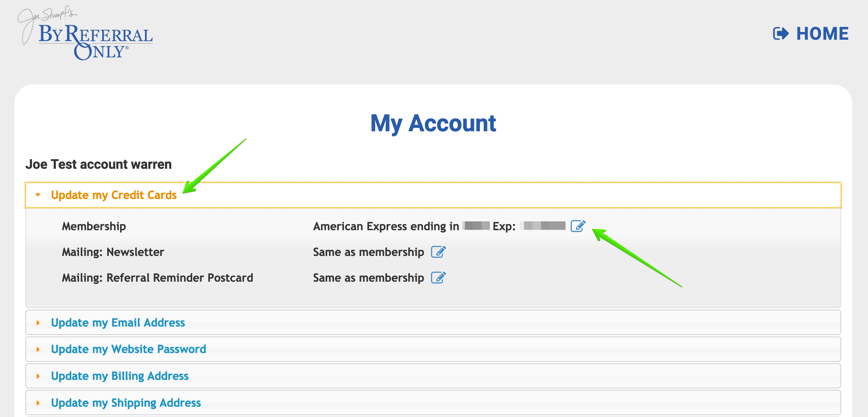Click Mailing: Newsletter row label
Screen dimensions: 868x417
[113, 252]
